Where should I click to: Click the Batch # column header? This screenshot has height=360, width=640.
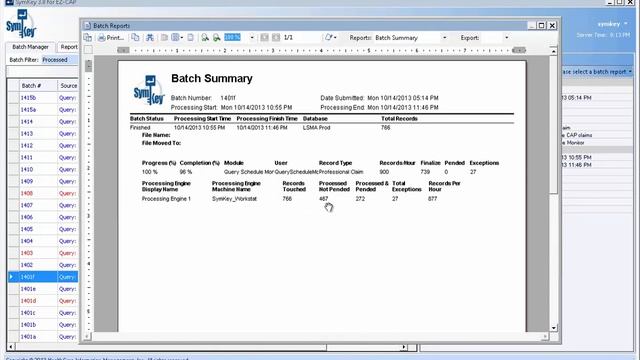[x=38, y=86]
